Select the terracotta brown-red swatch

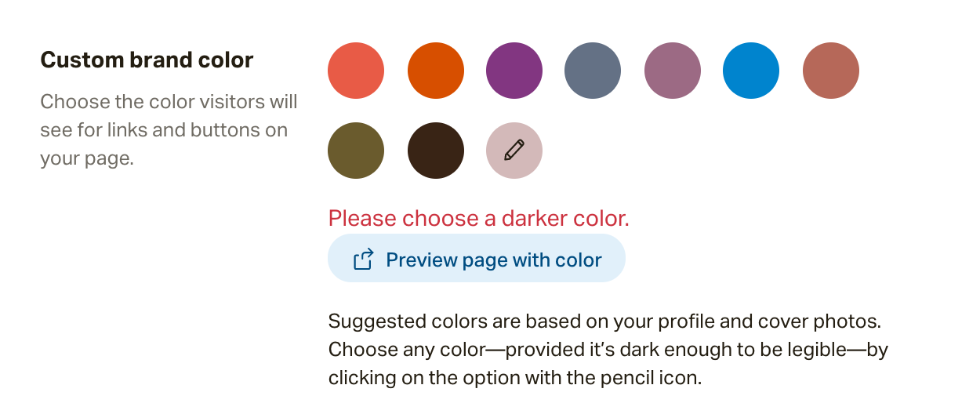[831, 71]
